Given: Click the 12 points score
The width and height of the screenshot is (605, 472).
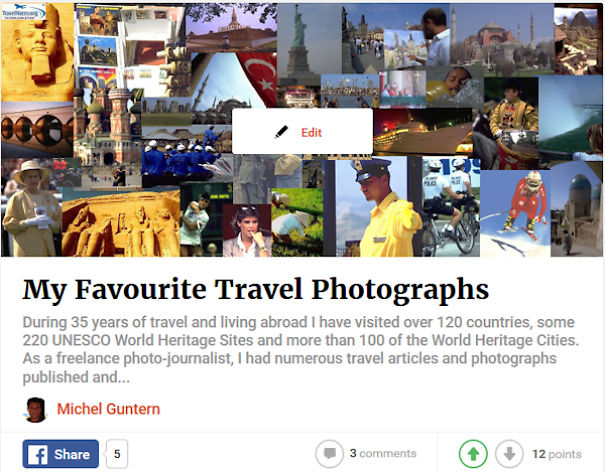Looking at the screenshot, I should click(557, 454).
